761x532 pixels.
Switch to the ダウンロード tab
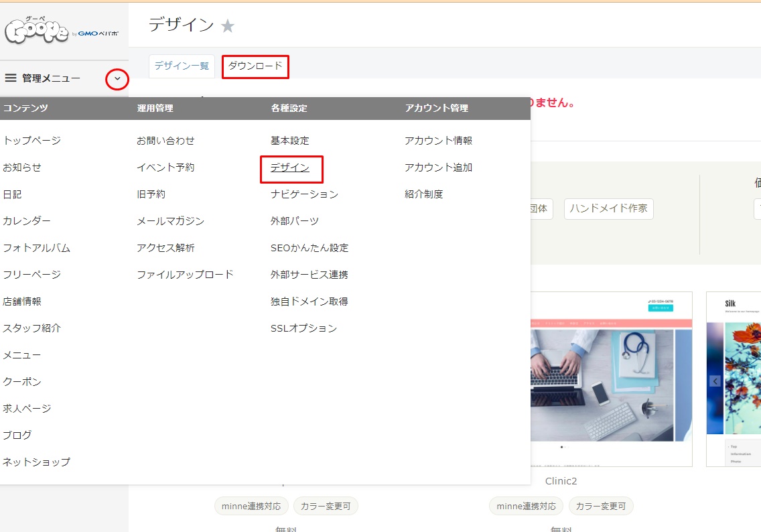click(255, 66)
